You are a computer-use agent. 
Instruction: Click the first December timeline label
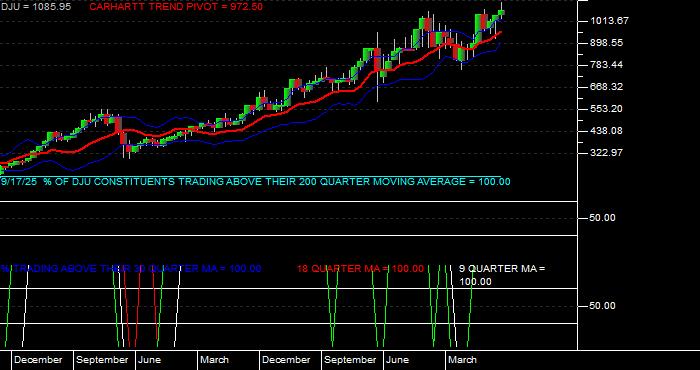(38, 360)
